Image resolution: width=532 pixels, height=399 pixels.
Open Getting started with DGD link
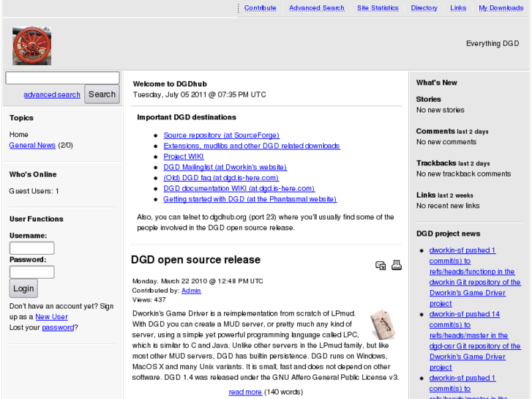pos(250,199)
